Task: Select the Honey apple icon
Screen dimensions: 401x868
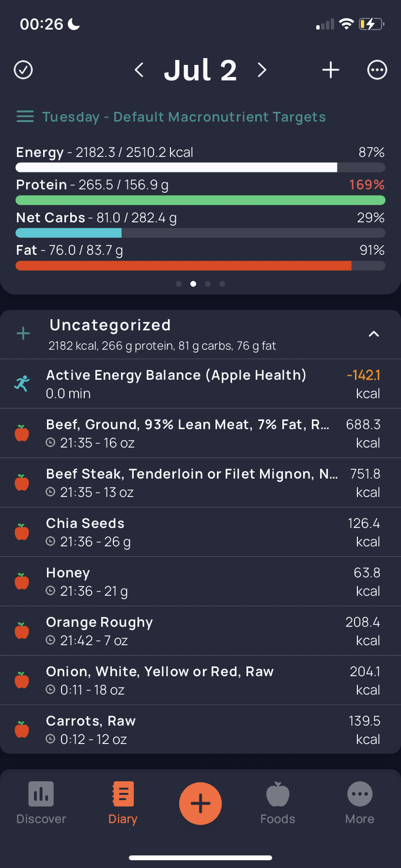Action: point(22,581)
